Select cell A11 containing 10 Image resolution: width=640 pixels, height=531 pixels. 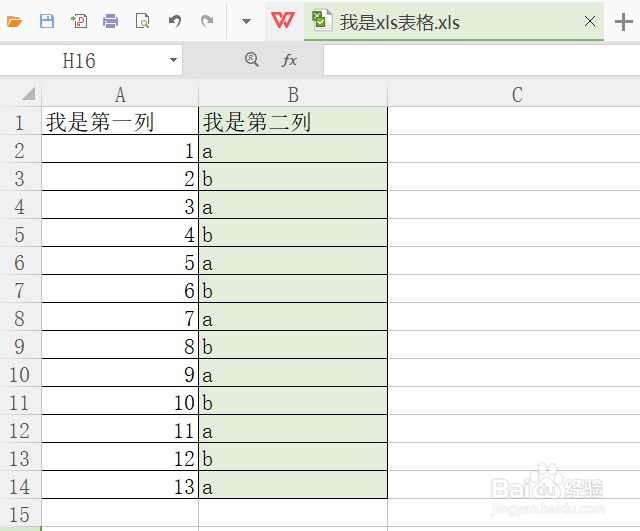(x=120, y=401)
